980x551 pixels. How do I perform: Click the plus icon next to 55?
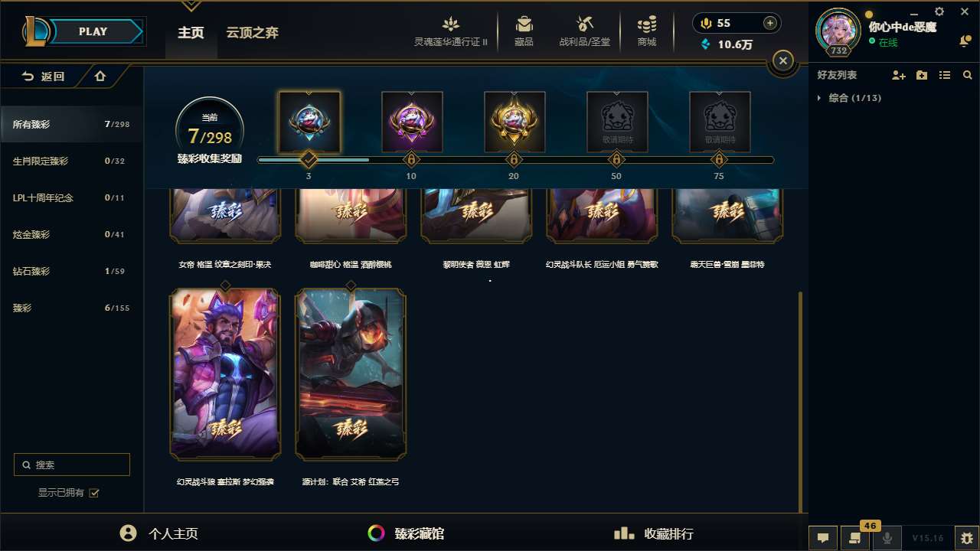click(770, 23)
